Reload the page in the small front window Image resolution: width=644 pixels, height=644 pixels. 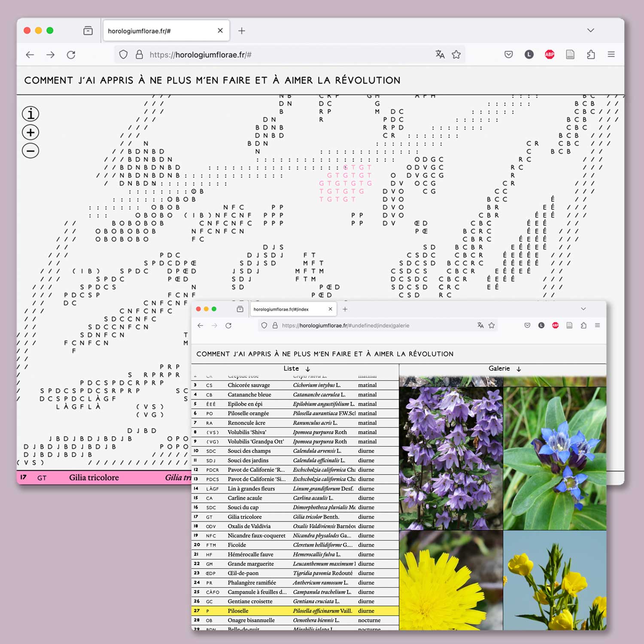tap(228, 325)
